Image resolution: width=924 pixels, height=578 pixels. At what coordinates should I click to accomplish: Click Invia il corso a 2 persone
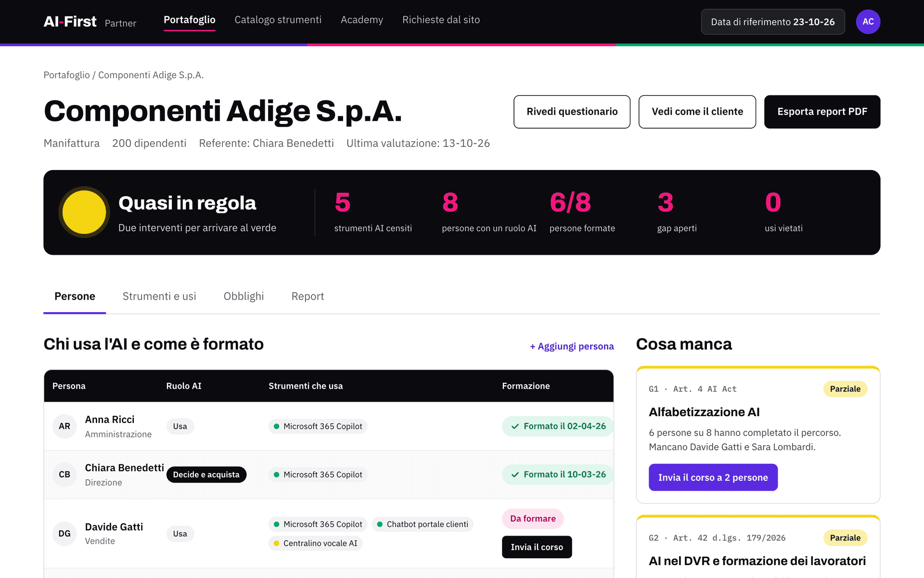coord(713,477)
